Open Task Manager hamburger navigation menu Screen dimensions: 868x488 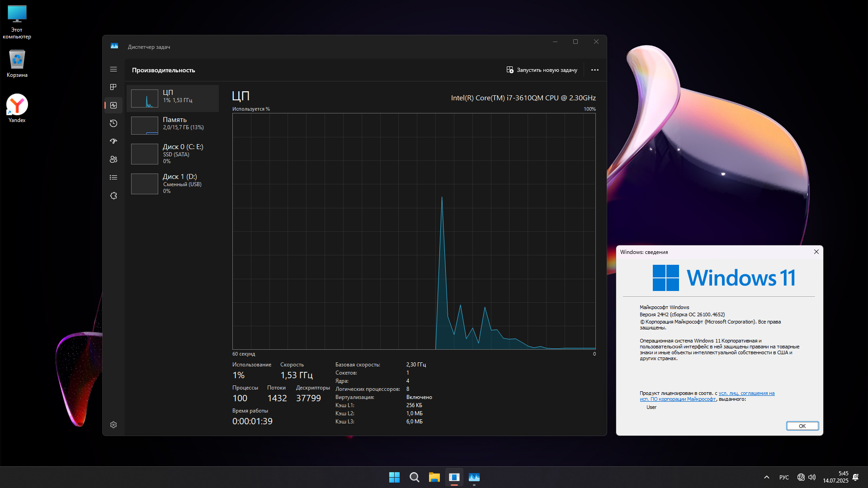coord(113,69)
